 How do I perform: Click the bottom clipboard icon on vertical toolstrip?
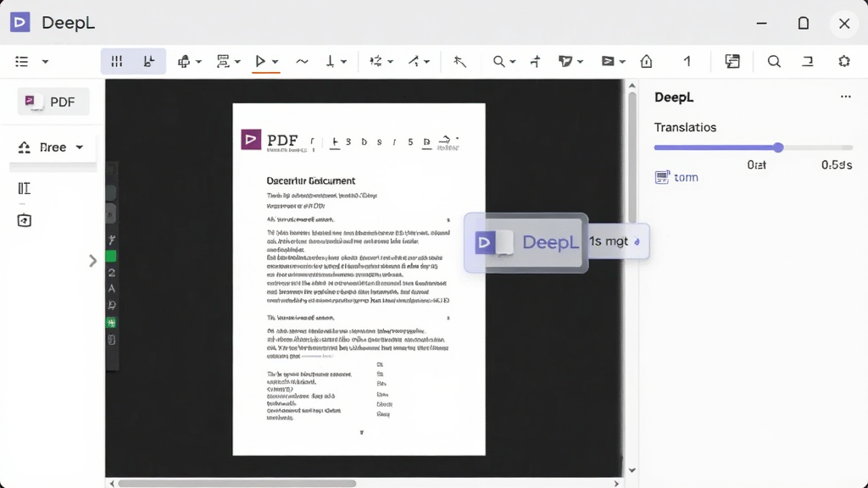[x=112, y=340]
